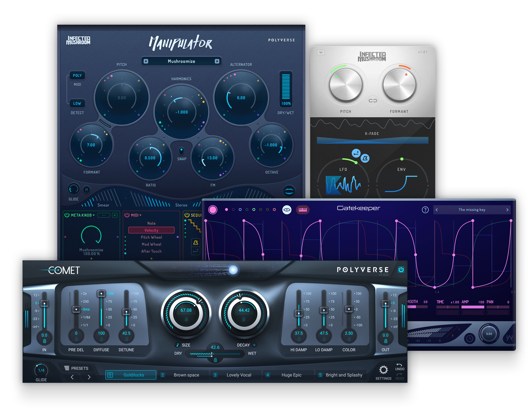Toggle LOW detect button in Manipulator

click(x=77, y=103)
